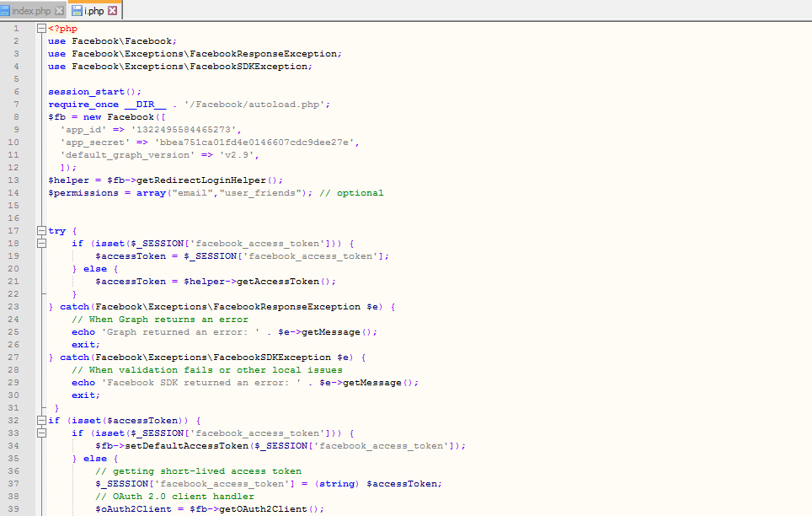Click the exit statement on line 30
The image size is (812, 516).
83,395
